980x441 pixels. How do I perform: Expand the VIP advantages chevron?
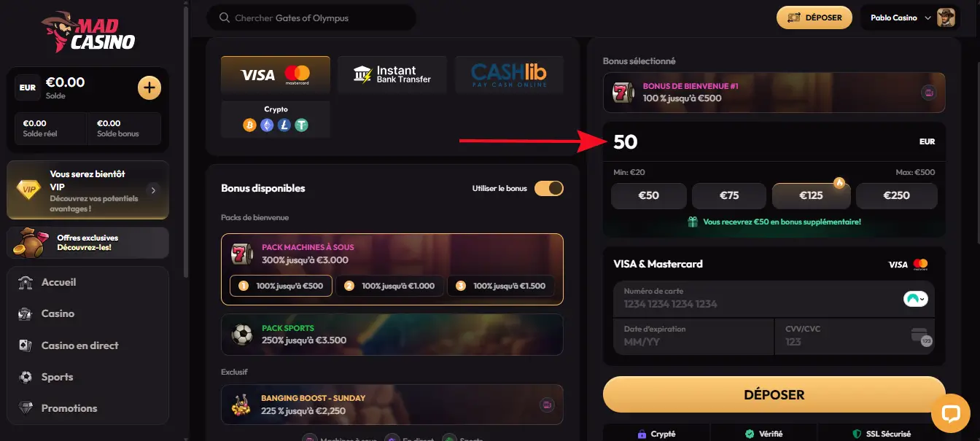click(x=152, y=190)
